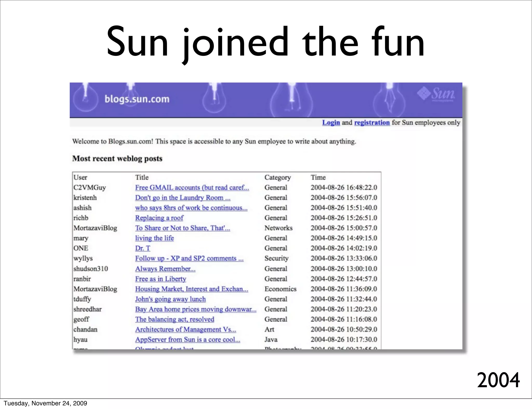Click the Title column header

point(142,178)
